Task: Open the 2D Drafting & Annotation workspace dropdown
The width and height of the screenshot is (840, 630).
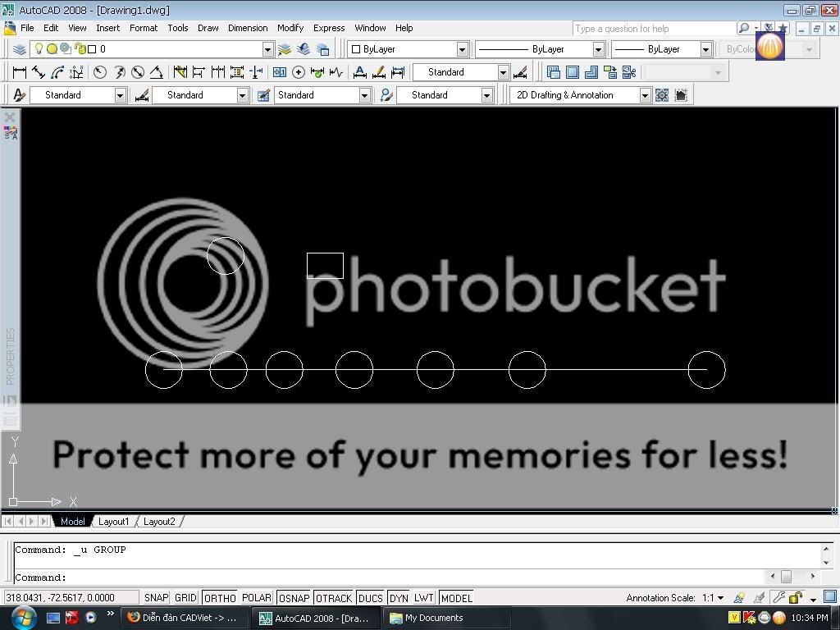Action: (x=645, y=95)
